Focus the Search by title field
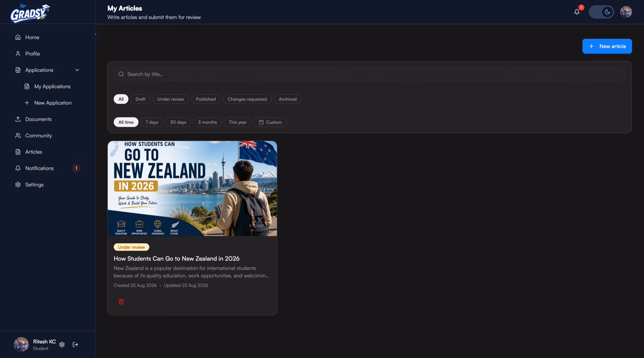Viewport: 644px width, 358px height. click(369, 74)
